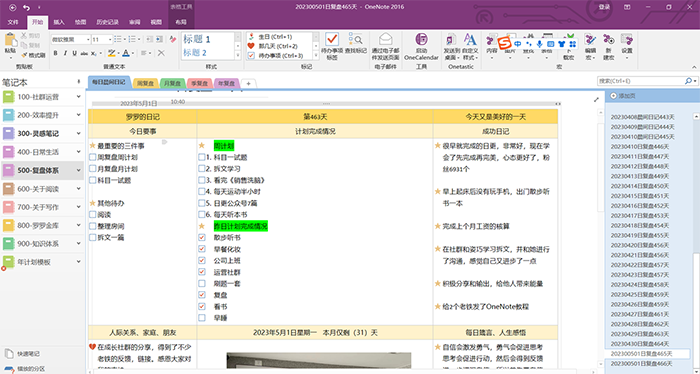Click Sogou microphone voice input icon
Screen dimensions: 700x374
click(x=539, y=44)
